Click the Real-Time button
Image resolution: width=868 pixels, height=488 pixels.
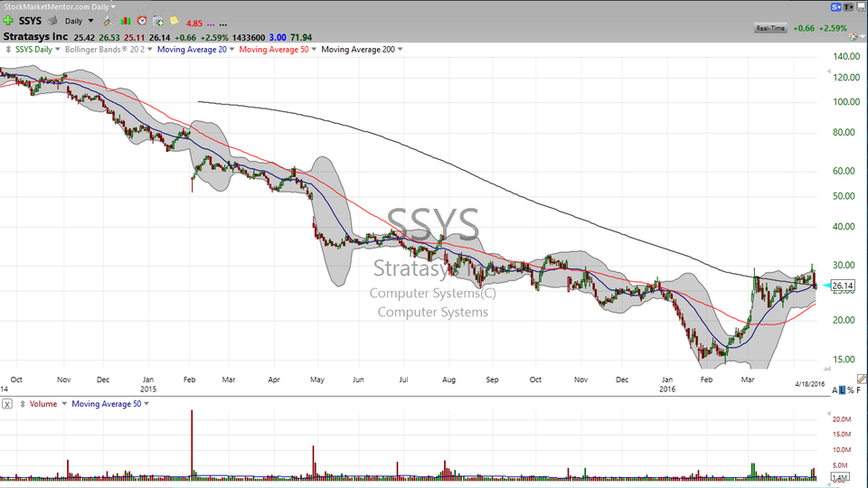click(x=770, y=28)
